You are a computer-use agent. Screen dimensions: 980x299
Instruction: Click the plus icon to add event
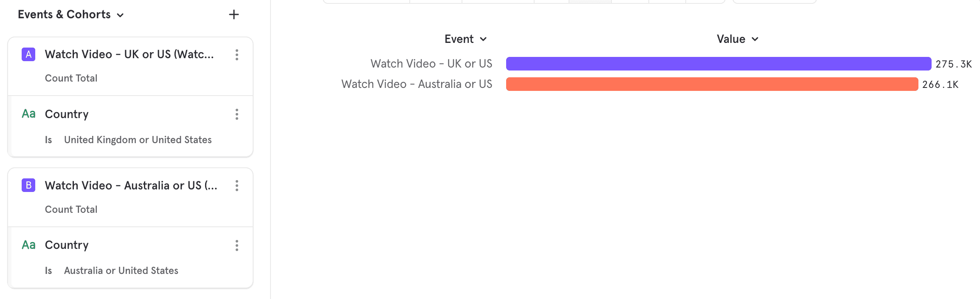[234, 15]
